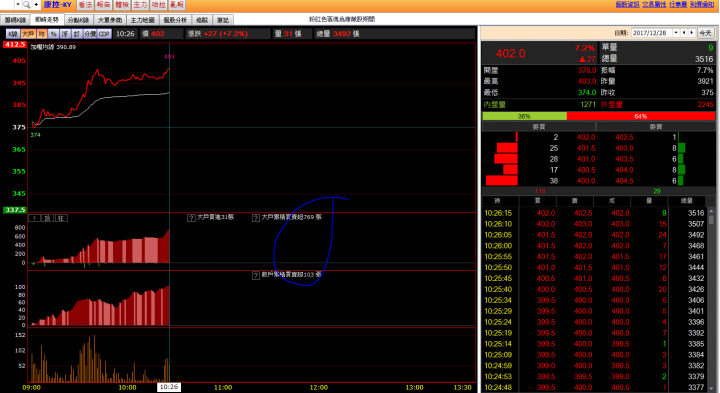Open the 個股波浪 link
This screenshot has width=720, height=393.
point(627,4)
